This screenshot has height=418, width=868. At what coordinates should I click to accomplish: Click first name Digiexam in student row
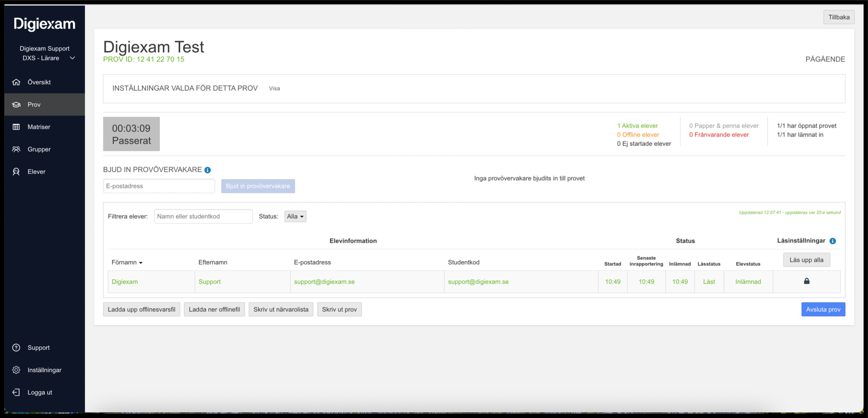(x=125, y=282)
